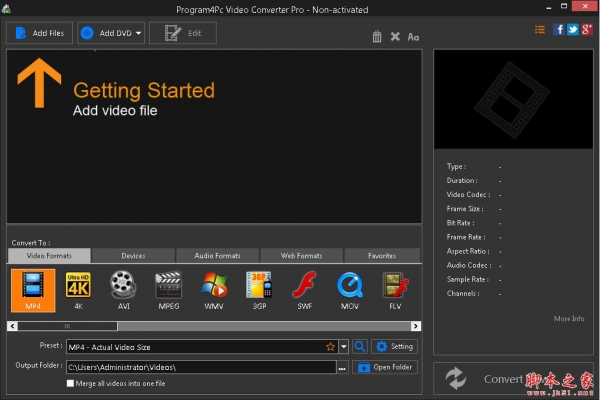Screen dimensions: 600x400
Task: Open the Preset dropdown list
Action: [x=343, y=347]
